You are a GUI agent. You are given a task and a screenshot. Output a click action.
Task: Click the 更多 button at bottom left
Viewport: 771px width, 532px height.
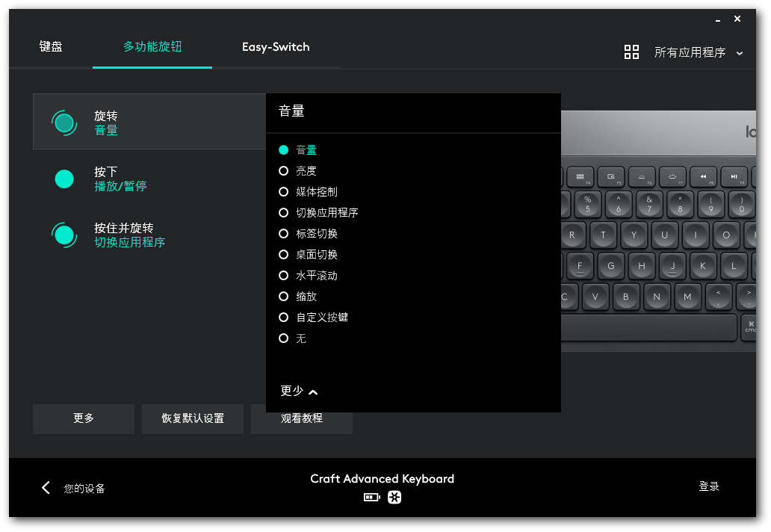[x=83, y=418]
